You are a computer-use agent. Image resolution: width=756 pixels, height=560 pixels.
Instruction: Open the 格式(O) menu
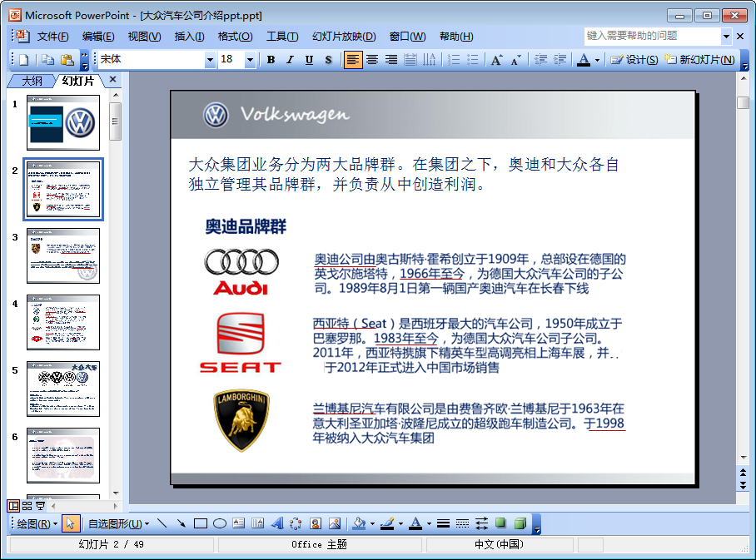(235, 37)
